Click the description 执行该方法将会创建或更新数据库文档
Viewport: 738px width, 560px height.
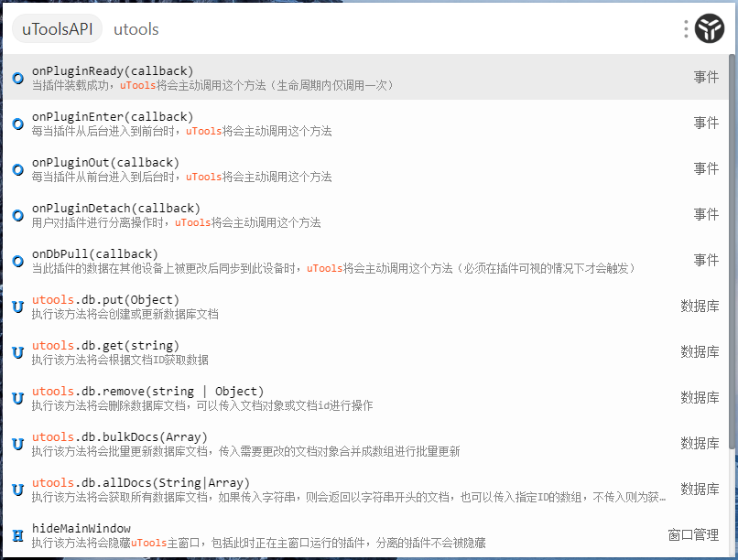pyautogui.click(x=125, y=314)
